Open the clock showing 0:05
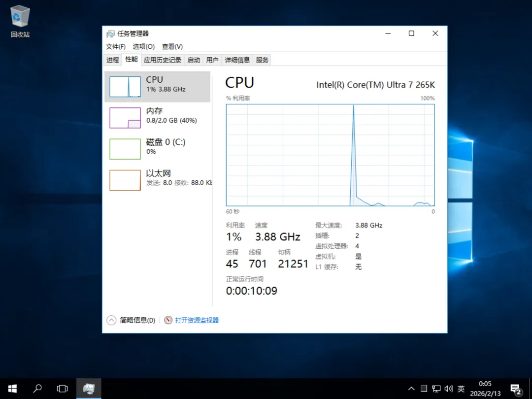The width and height of the screenshot is (532, 399). point(485,389)
